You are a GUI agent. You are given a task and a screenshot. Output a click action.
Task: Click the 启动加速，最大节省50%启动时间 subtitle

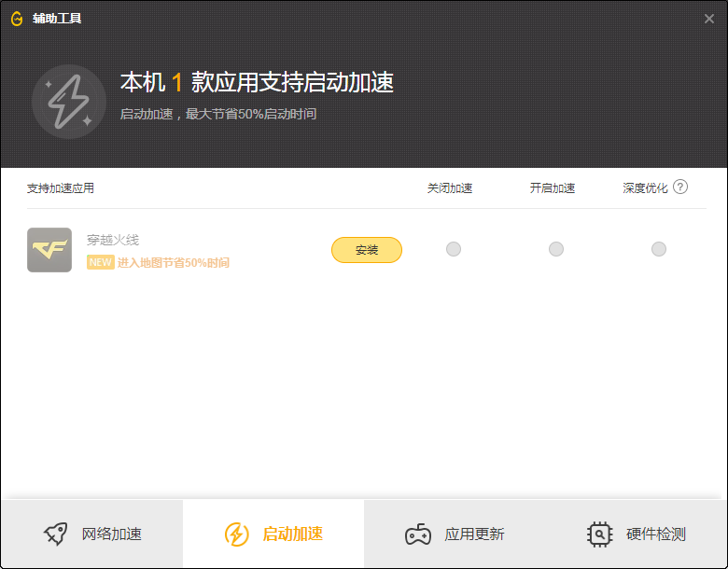218,114
